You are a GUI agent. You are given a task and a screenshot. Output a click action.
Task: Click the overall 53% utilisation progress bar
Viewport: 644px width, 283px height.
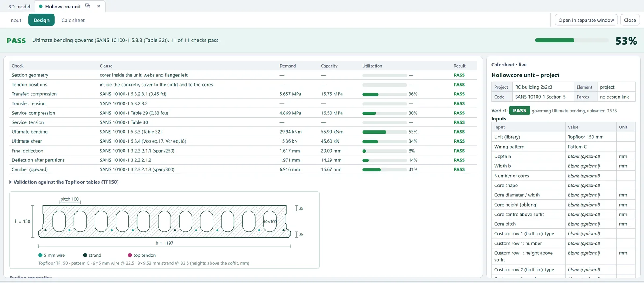[x=572, y=40]
